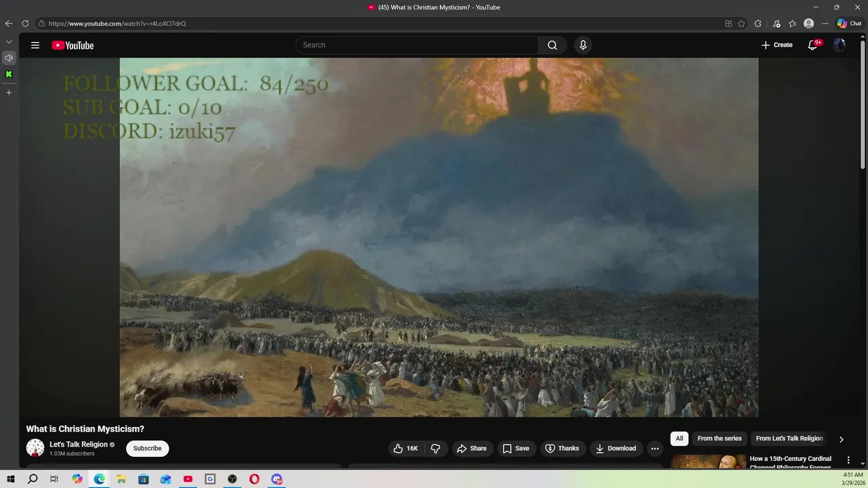Open browser extensions puzzle icon

(x=758, y=23)
